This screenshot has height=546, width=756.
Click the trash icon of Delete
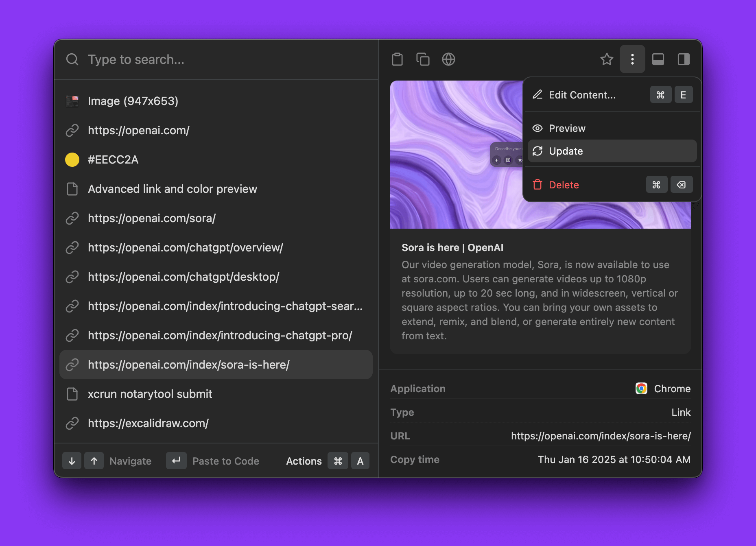pyautogui.click(x=538, y=185)
